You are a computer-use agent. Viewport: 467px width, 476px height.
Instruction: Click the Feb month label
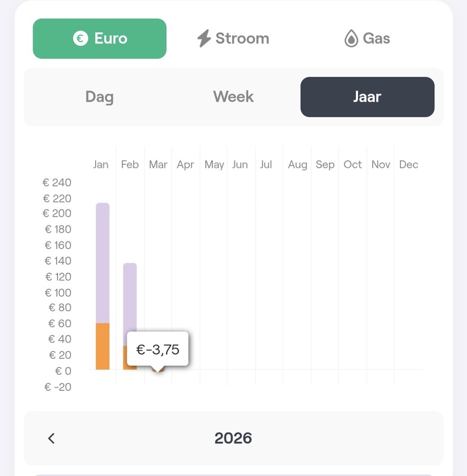coord(130,164)
